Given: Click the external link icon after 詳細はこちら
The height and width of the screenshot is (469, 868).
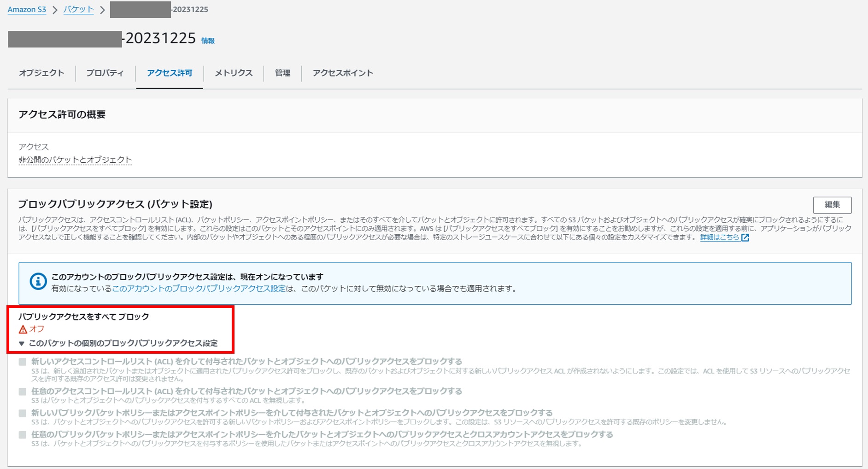Looking at the screenshot, I should click(x=746, y=237).
